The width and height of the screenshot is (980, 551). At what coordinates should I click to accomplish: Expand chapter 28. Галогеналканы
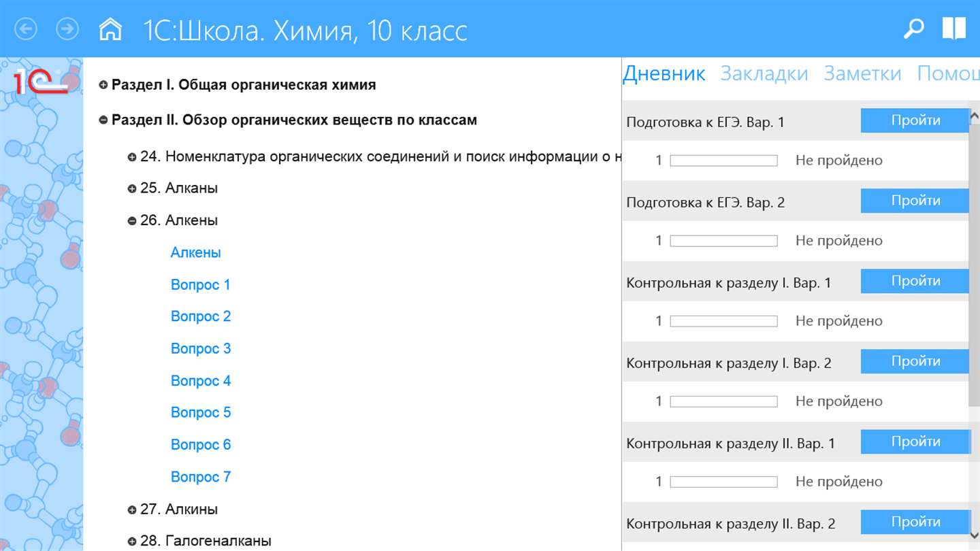(x=132, y=541)
